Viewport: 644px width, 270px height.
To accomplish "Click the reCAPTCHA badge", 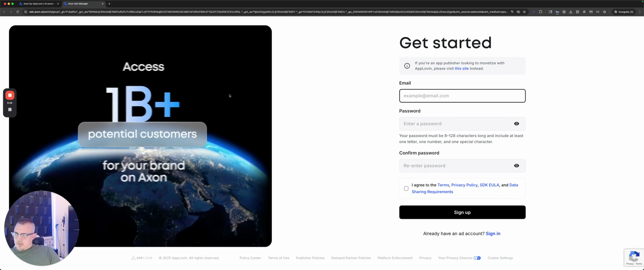I will [x=634, y=258].
